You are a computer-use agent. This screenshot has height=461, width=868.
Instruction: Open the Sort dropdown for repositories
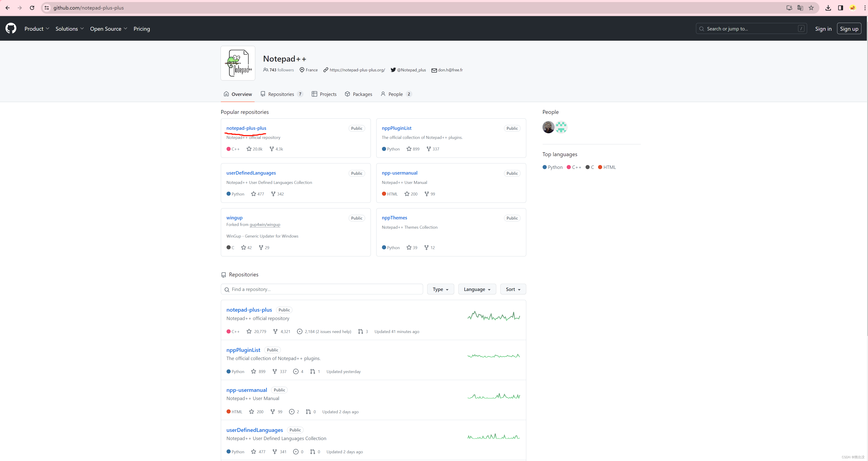point(512,289)
